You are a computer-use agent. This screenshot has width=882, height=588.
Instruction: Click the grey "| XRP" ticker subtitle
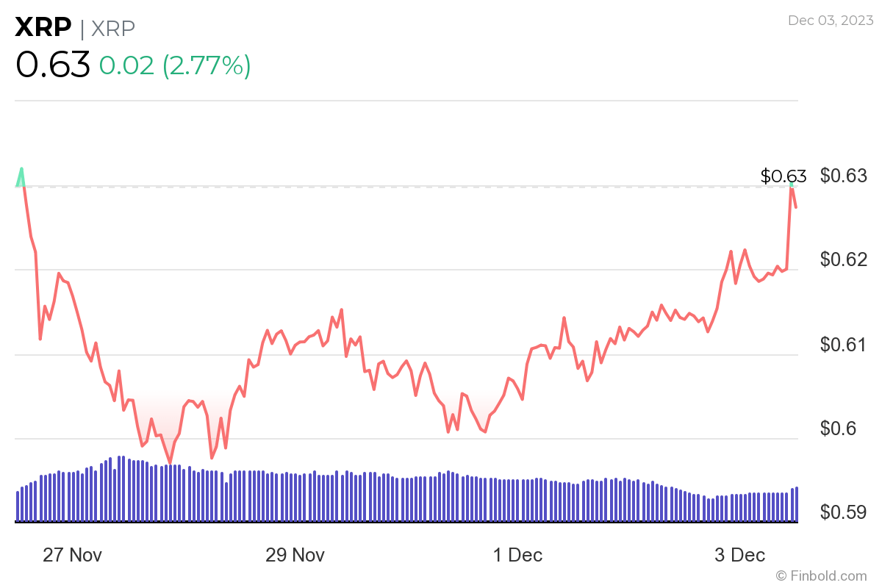point(107,29)
